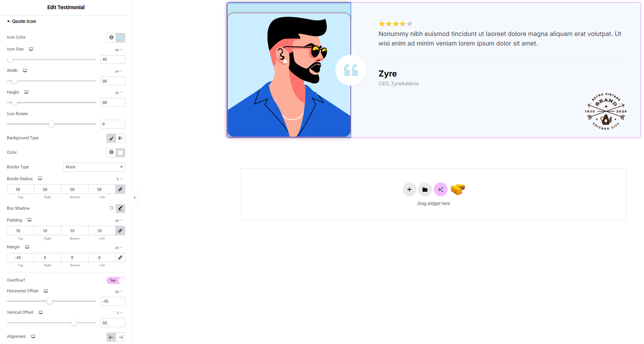Click the Icon Color swatch

click(120, 37)
